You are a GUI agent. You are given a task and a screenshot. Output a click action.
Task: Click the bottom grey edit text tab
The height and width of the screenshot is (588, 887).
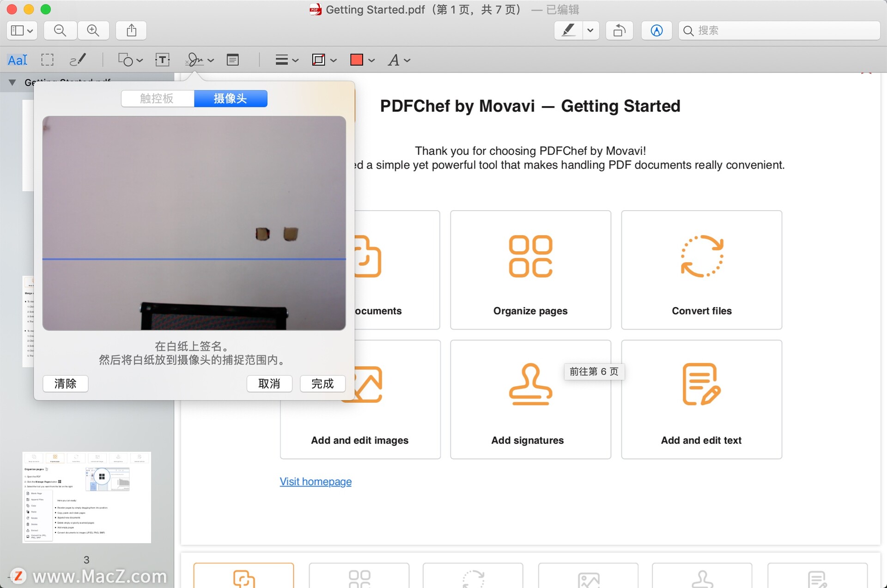click(x=817, y=576)
